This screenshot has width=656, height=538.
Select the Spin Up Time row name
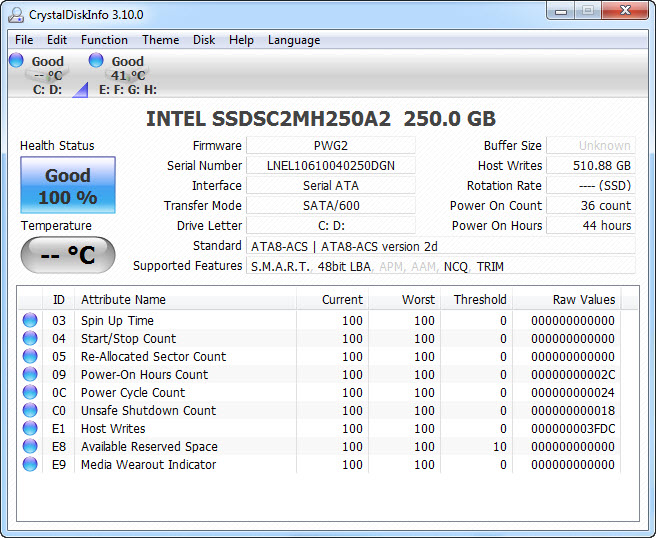tap(117, 320)
